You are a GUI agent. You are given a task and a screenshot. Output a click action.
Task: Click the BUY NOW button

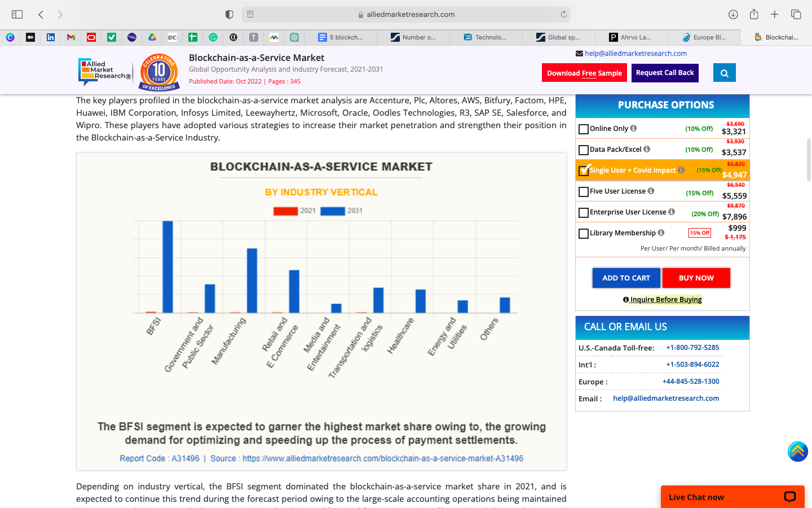pyautogui.click(x=696, y=278)
